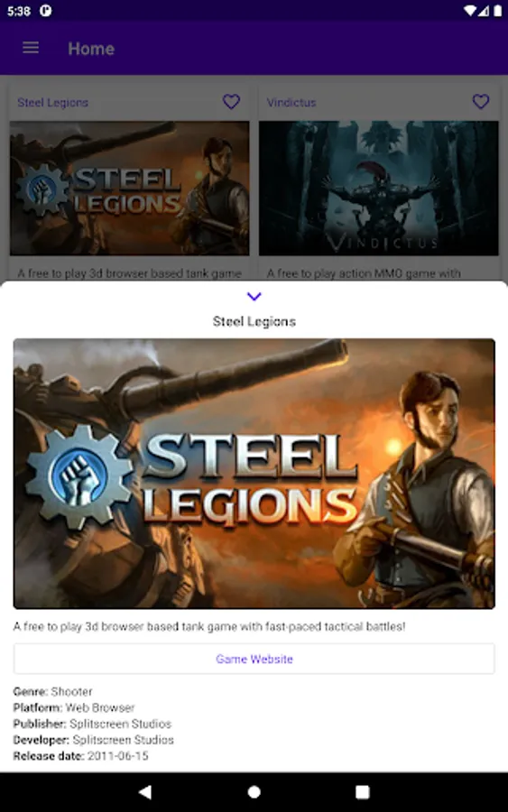Tap the Steel Legions card thumbnail

coord(129,188)
